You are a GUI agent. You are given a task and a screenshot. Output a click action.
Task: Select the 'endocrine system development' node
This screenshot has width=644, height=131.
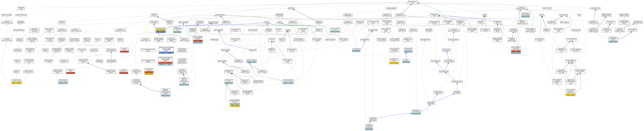pyautogui.click(x=438, y=92)
